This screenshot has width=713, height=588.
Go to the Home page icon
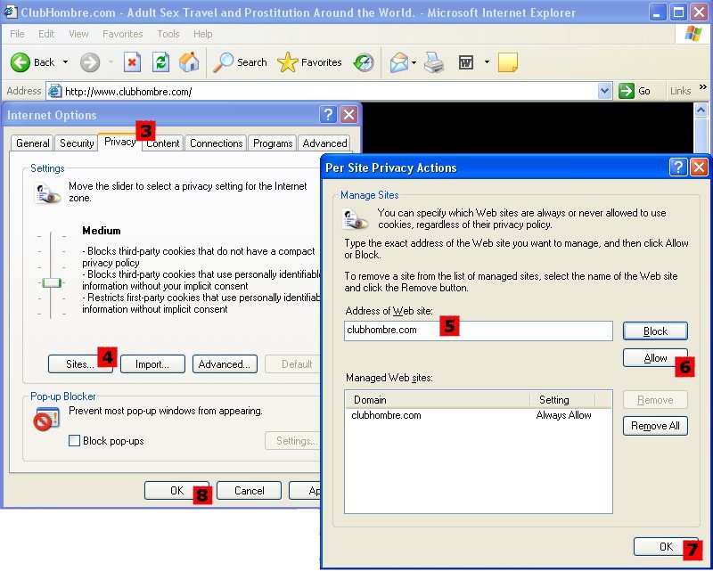189,62
